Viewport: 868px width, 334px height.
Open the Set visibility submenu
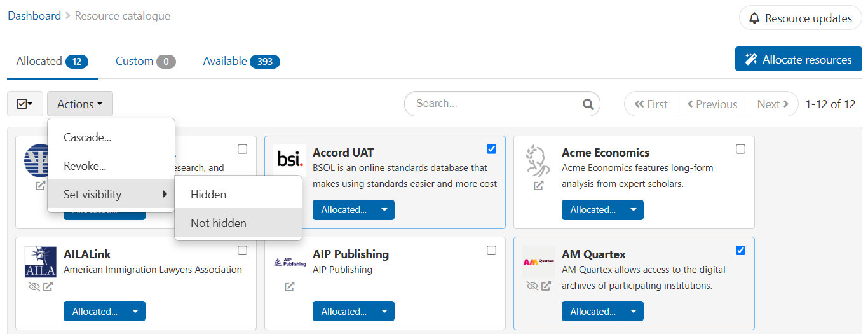111,195
